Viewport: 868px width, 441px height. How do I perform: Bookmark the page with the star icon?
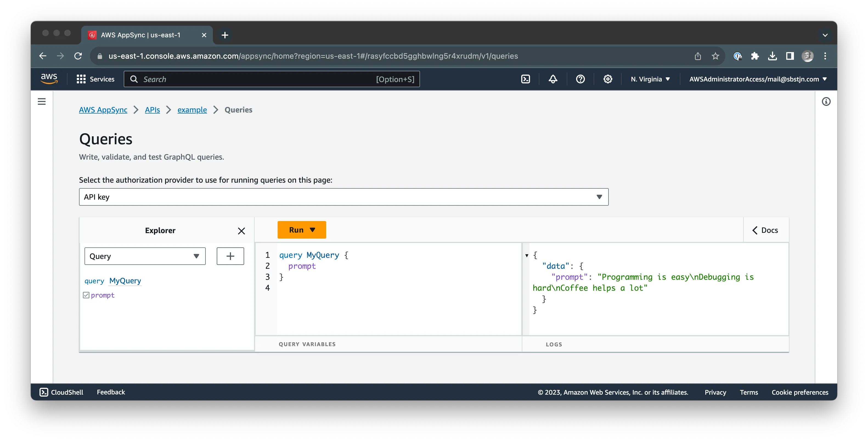point(716,56)
